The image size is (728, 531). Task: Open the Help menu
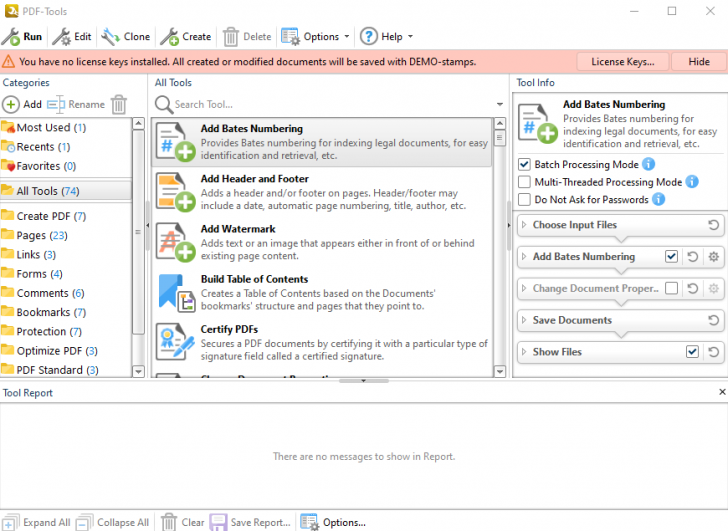pyautogui.click(x=386, y=37)
